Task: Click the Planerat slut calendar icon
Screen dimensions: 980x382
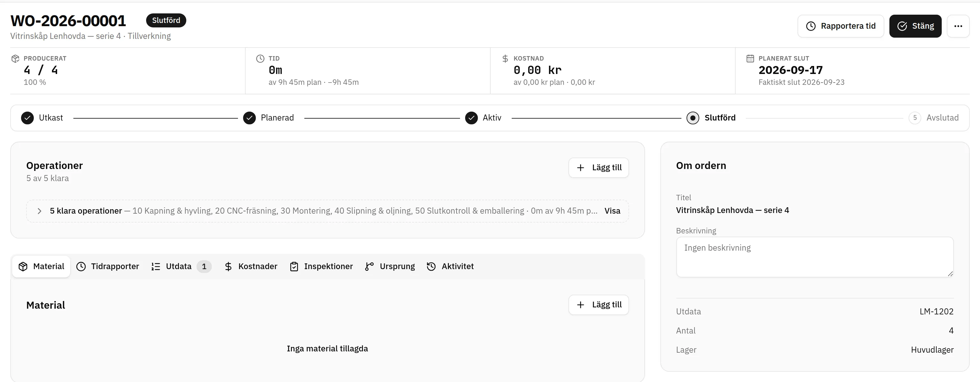Action: (x=750, y=59)
